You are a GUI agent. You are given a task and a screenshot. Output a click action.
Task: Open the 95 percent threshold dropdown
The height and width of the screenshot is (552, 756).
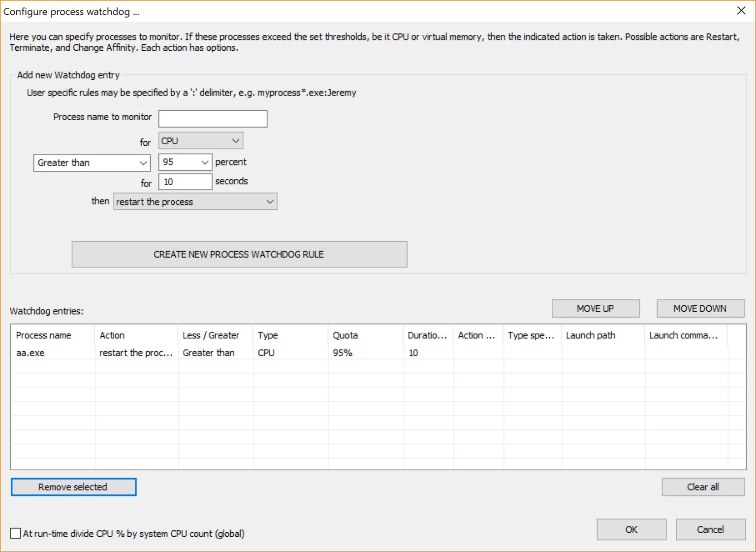point(185,162)
